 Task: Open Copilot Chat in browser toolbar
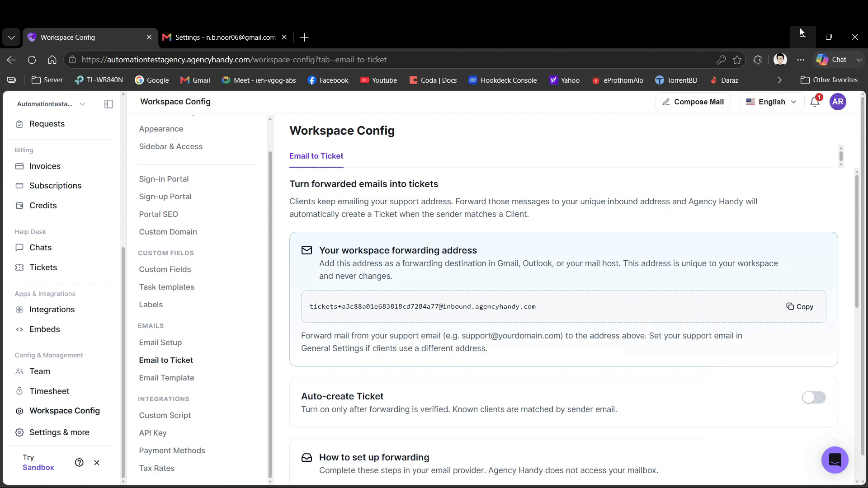click(832, 60)
